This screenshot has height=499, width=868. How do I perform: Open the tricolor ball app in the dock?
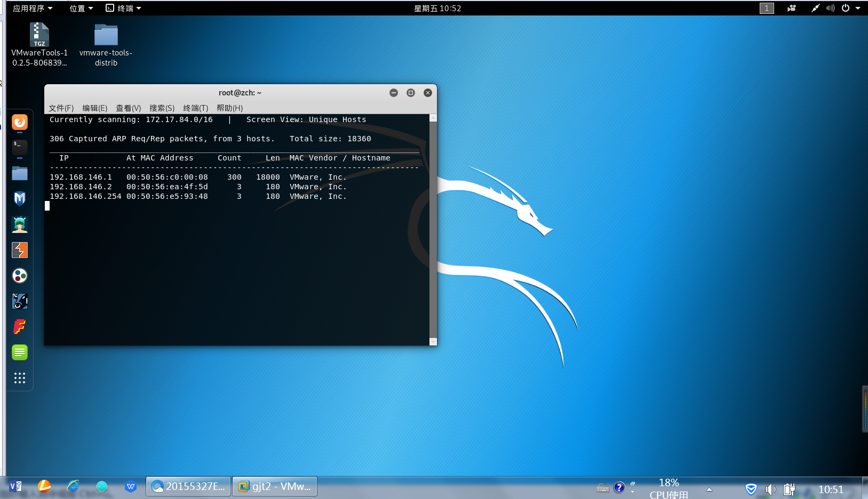(20, 276)
